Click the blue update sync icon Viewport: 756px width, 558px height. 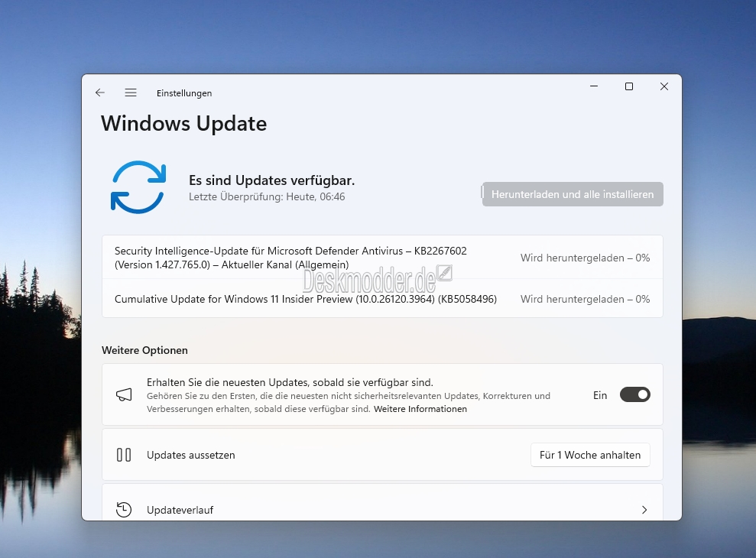pyautogui.click(x=138, y=187)
